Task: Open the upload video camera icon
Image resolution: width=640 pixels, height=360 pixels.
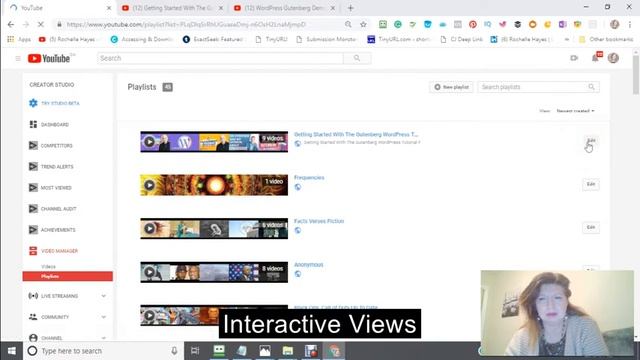Action: point(574,58)
